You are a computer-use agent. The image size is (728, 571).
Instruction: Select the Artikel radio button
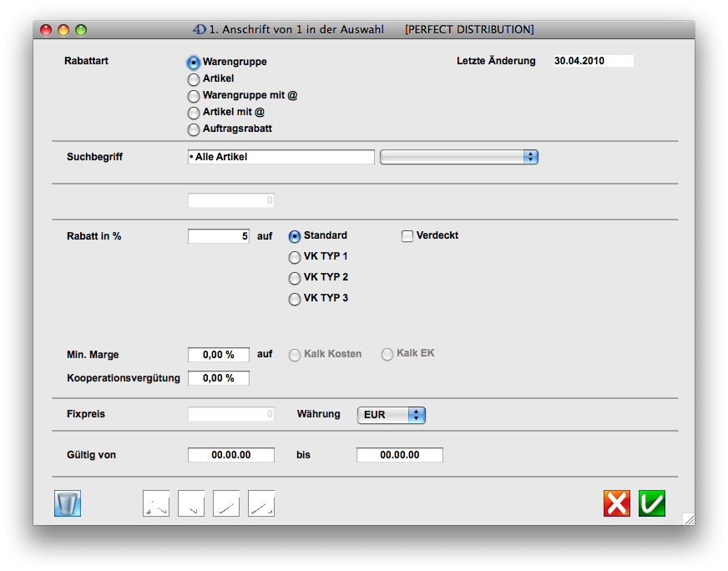coord(194,79)
